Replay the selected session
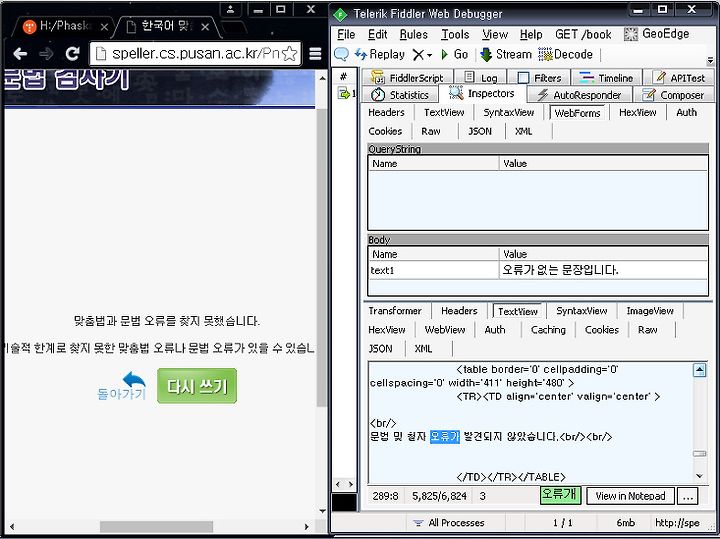Image resolution: width=720 pixels, height=539 pixels. (380, 55)
